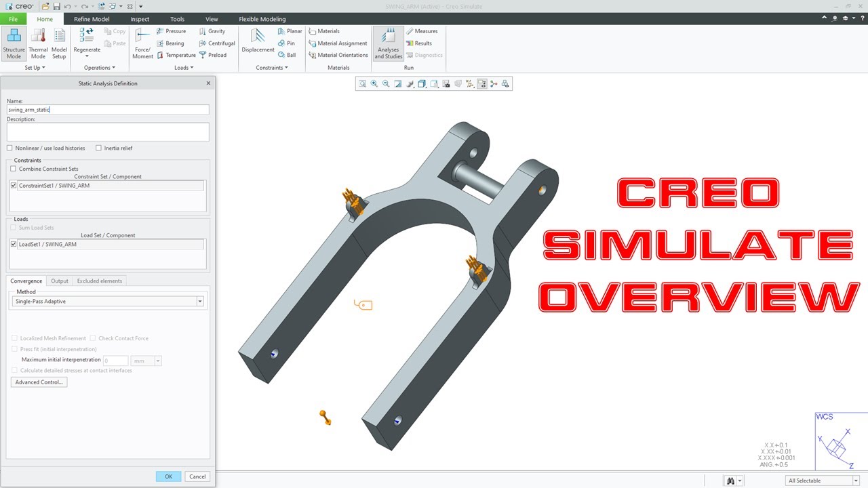
Task: Switch to Thermal Mode
Action: (38, 44)
